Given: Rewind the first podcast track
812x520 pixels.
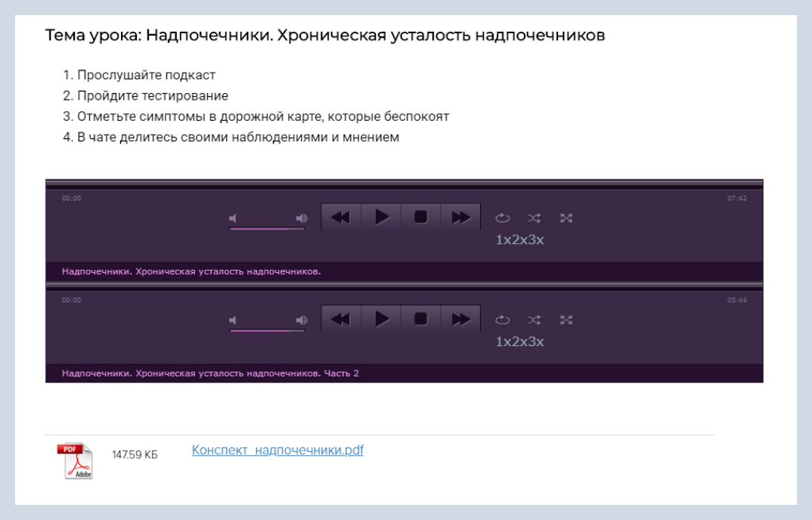Looking at the screenshot, I should 341,217.
